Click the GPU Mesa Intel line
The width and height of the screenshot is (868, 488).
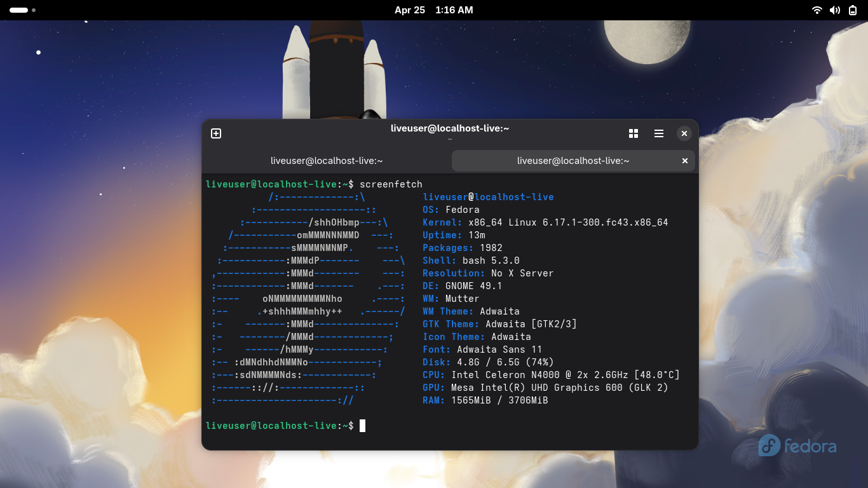point(545,388)
